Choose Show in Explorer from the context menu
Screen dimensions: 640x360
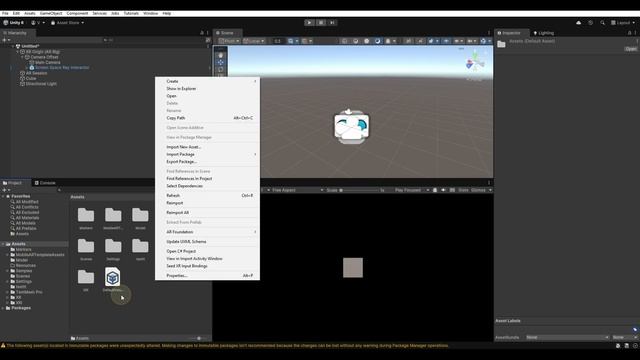[x=207, y=89]
